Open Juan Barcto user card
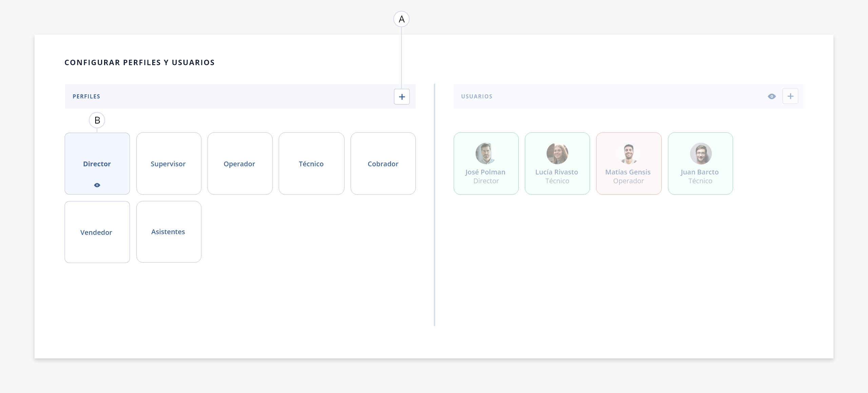The width and height of the screenshot is (868, 393). [x=701, y=164]
